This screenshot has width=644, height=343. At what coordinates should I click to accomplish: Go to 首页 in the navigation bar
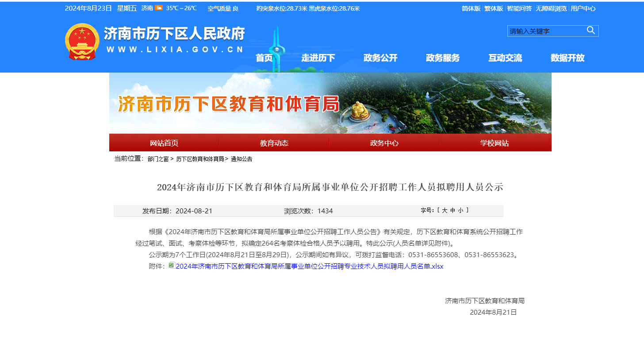pos(264,58)
